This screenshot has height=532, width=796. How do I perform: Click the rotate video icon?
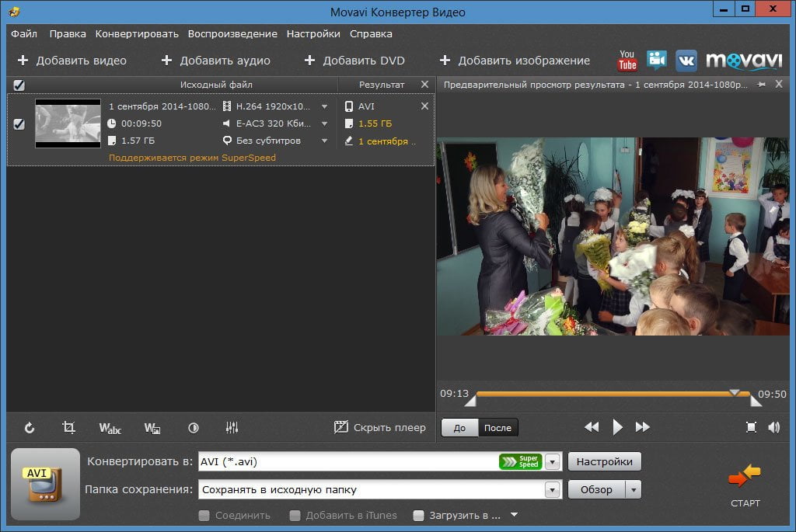tap(30, 427)
